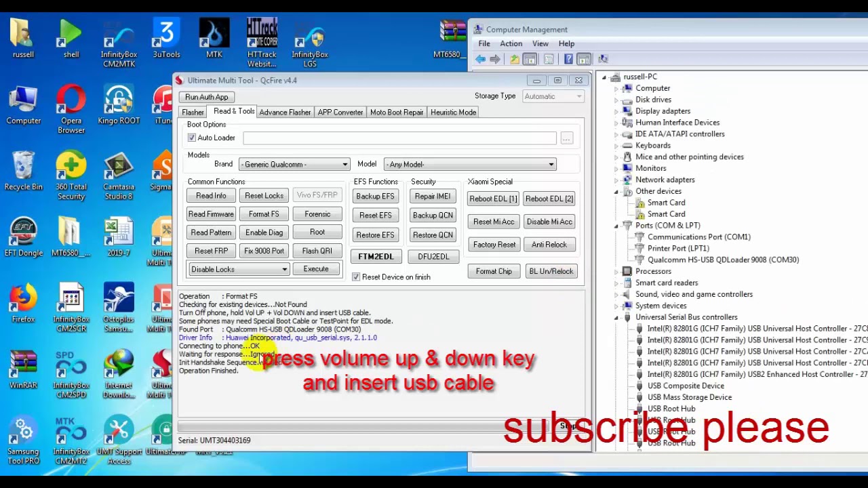
Task: Open UMT Support Access shortcut
Action: (x=119, y=441)
